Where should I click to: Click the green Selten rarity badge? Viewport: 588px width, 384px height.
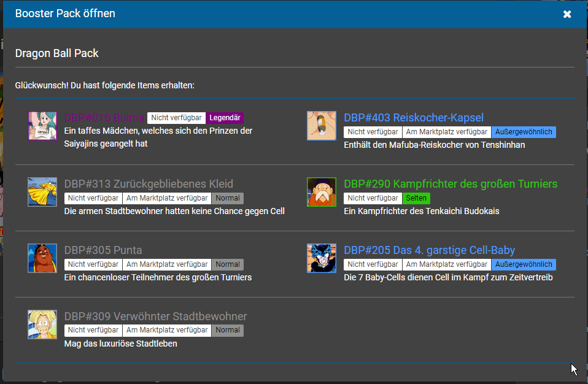(416, 198)
